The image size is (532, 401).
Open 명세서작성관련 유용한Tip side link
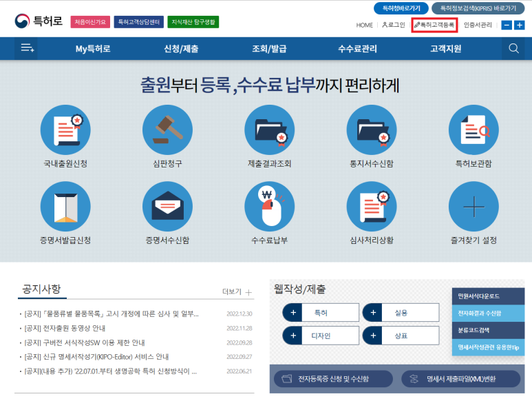pos(488,347)
